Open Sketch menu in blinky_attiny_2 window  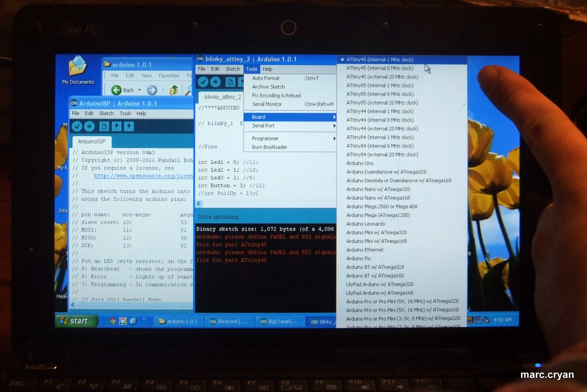(232, 69)
